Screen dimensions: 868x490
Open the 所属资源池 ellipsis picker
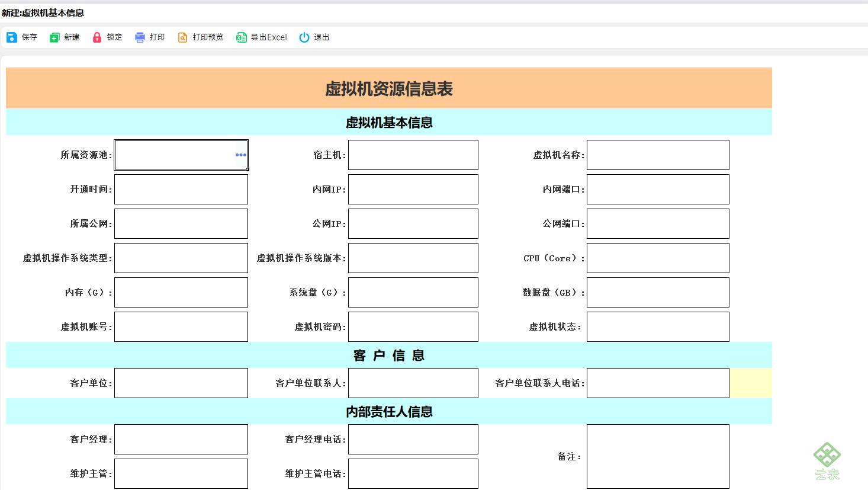coord(240,155)
